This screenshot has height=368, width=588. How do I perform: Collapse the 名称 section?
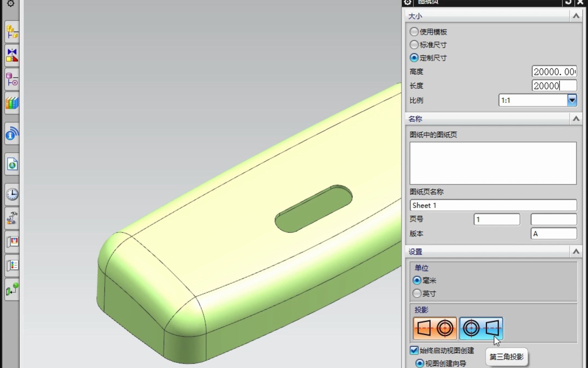point(576,119)
